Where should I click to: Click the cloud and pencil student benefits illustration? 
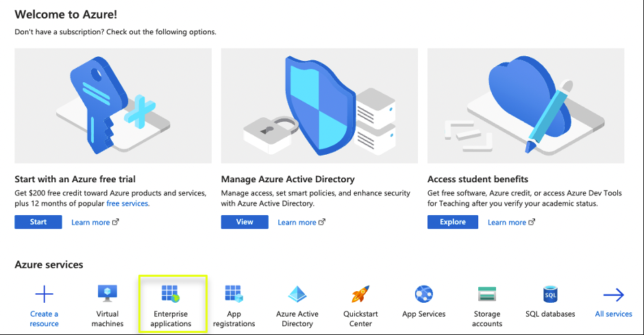click(x=525, y=106)
